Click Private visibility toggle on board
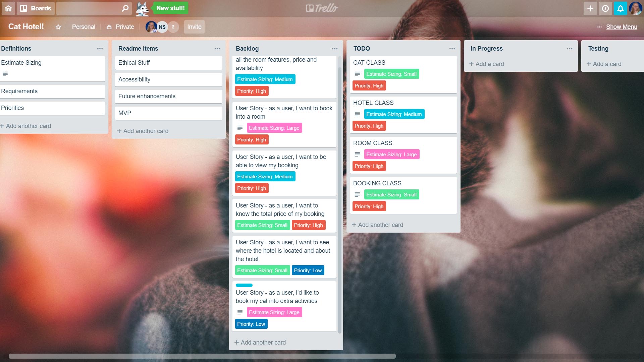 pos(120,26)
